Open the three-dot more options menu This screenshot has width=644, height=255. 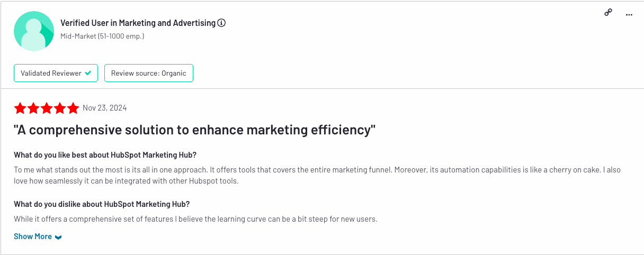pos(629,15)
